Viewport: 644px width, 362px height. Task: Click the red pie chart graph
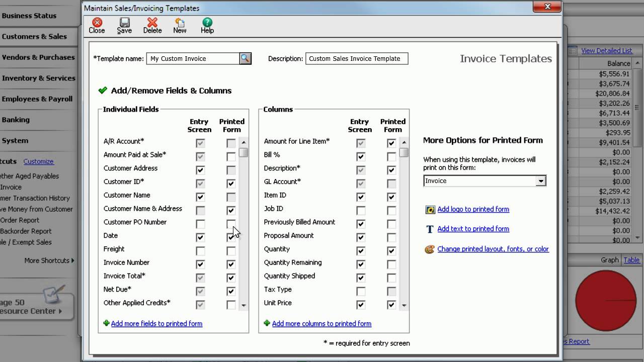pos(605,300)
